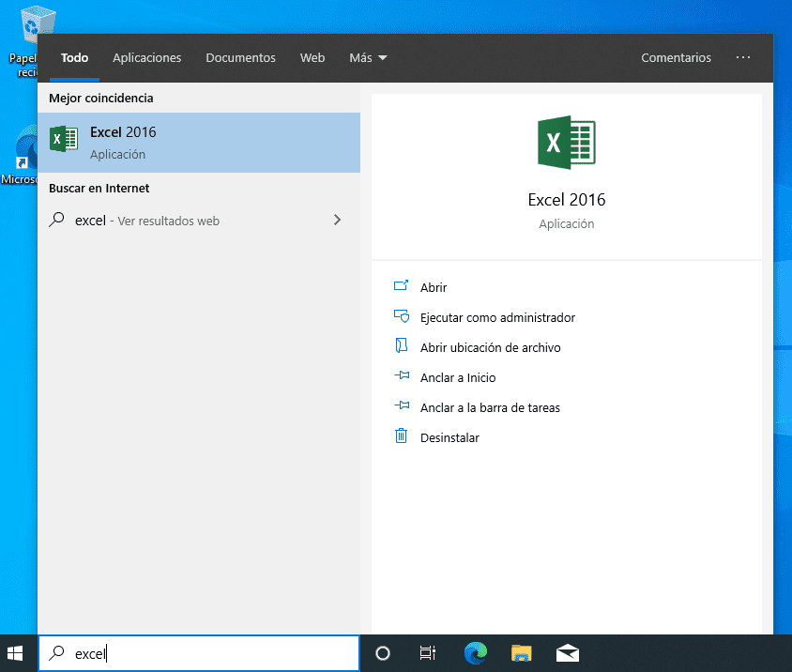Click the Excel 2016 logo in preview pane
Viewport: 792px width, 672px height.
[x=566, y=142]
